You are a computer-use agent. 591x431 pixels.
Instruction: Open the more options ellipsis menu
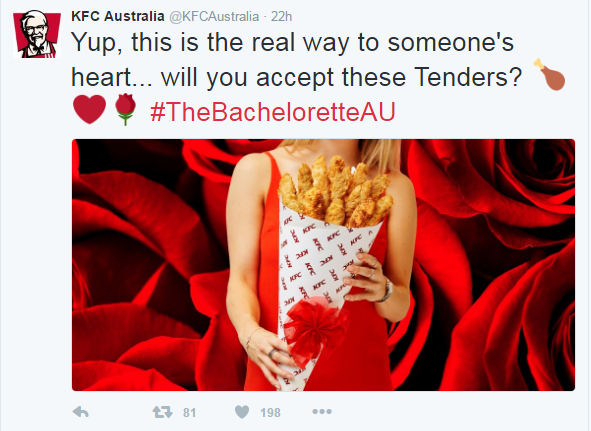[x=322, y=411]
